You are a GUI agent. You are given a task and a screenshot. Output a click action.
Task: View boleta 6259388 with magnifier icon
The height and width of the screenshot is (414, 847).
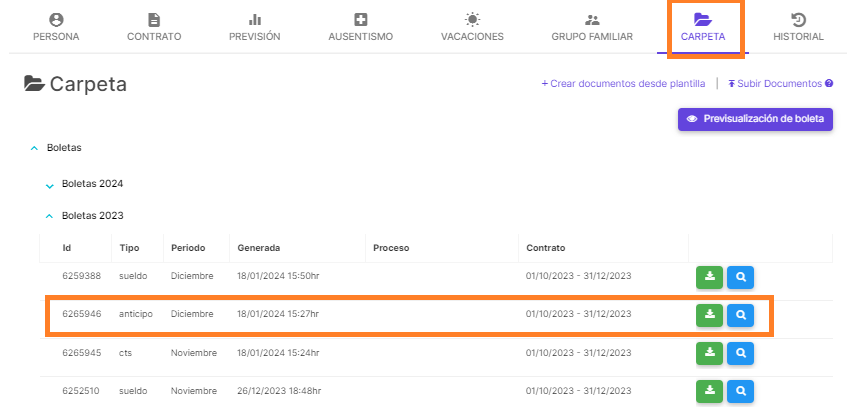pos(740,277)
